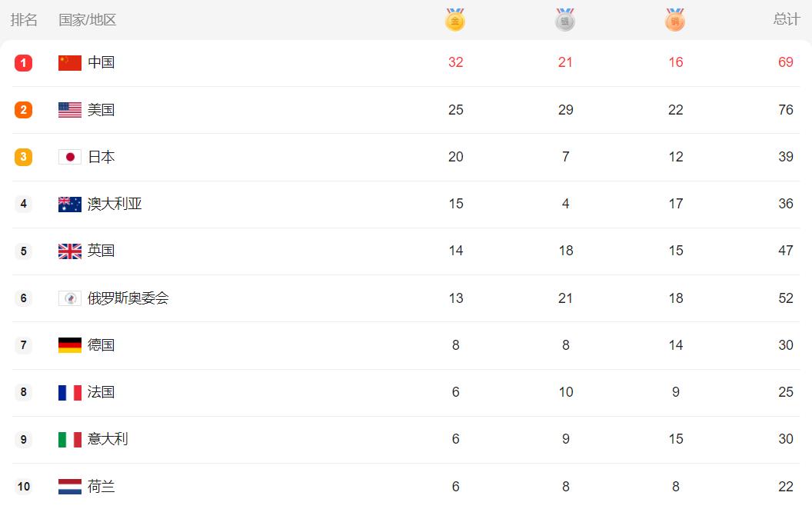Click the 排名 column header
The height and width of the screenshot is (509, 812).
(24, 19)
